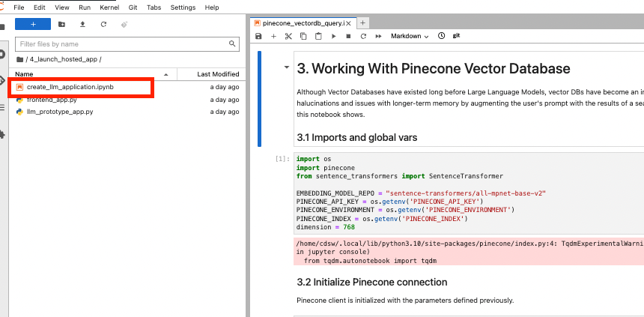The image size is (644, 317).
Task: Open the Tabs menu
Action: 154,7
